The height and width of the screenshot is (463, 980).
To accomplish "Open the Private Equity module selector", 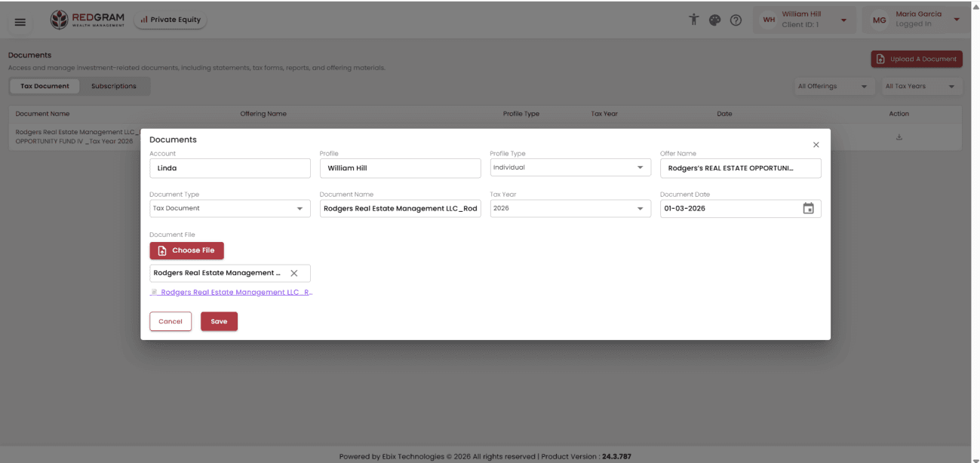I will click(171, 20).
